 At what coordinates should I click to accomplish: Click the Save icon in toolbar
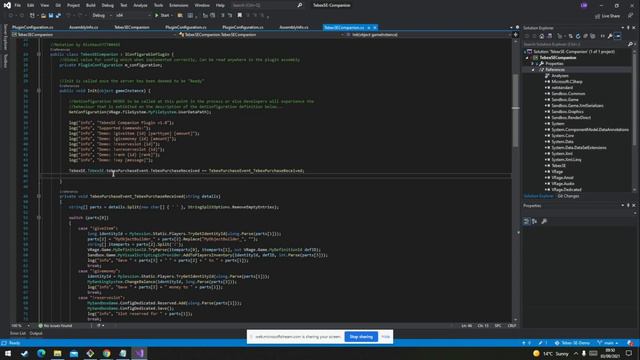click(51, 16)
